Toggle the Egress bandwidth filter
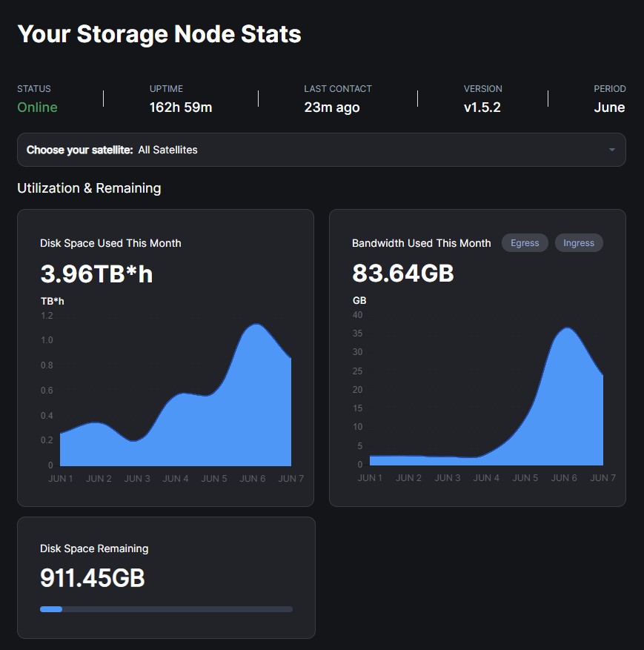The height and width of the screenshot is (650, 644). [x=525, y=243]
